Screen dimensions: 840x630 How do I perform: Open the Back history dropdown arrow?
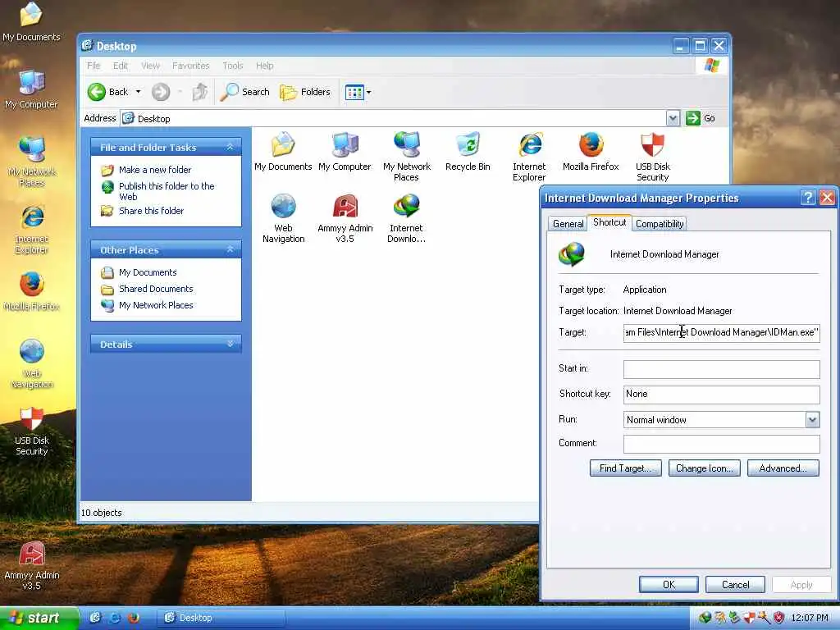(138, 92)
